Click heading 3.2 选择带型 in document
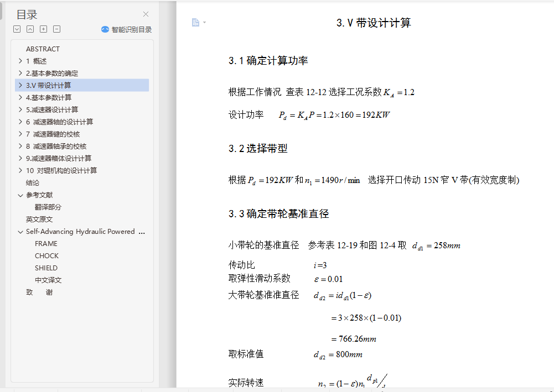The width and height of the screenshot is (554, 392). 258,149
